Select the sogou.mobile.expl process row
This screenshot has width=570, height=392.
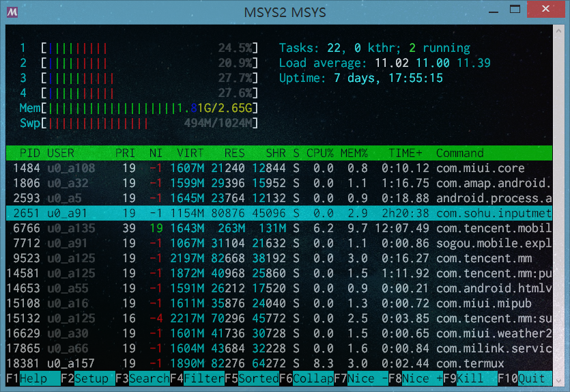click(279, 243)
